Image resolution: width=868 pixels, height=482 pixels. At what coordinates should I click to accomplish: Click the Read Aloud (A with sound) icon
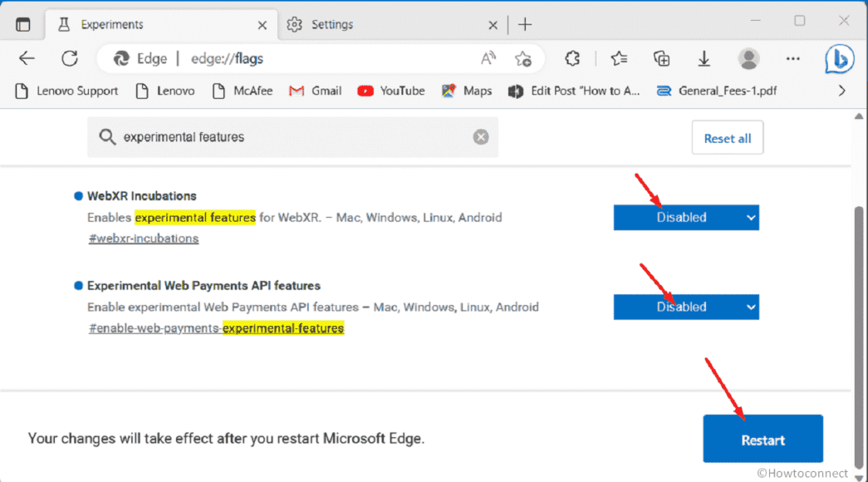pos(488,58)
